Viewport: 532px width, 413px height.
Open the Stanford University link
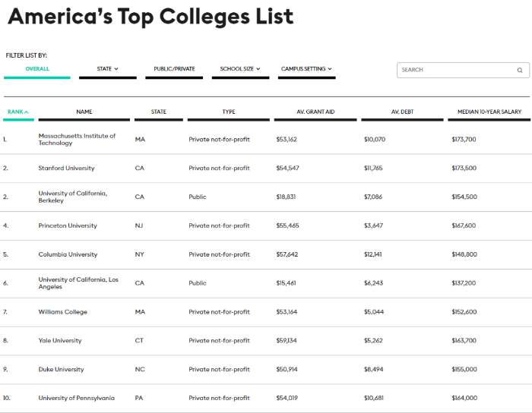pyautogui.click(x=66, y=168)
